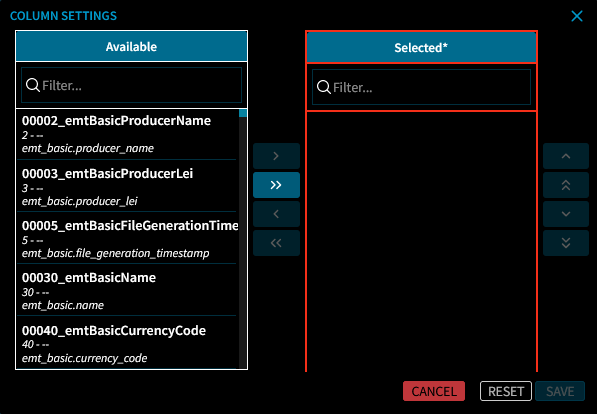Screen dimensions: 597x414
Task: Select 00005_emtBasicFileGenerationTime entry
Action: point(127,238)
